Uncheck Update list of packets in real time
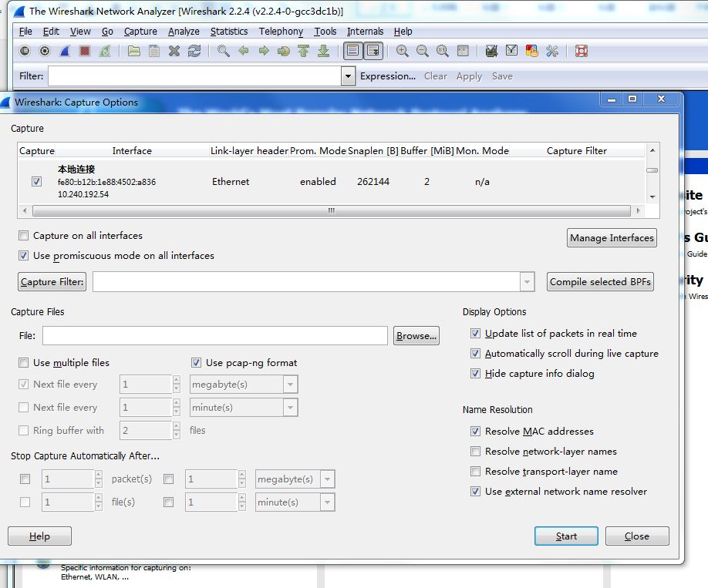 click(475, 334)
